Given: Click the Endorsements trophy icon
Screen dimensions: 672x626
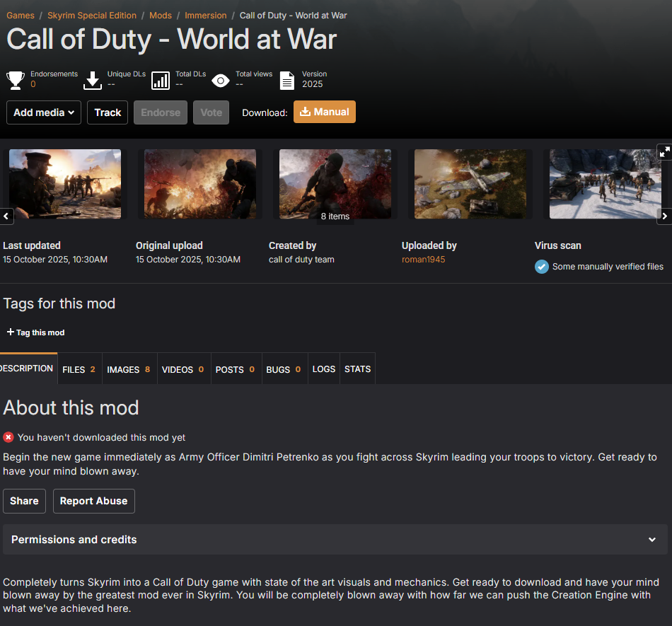Looking at the screenshot, I should (x=16, y=81).
